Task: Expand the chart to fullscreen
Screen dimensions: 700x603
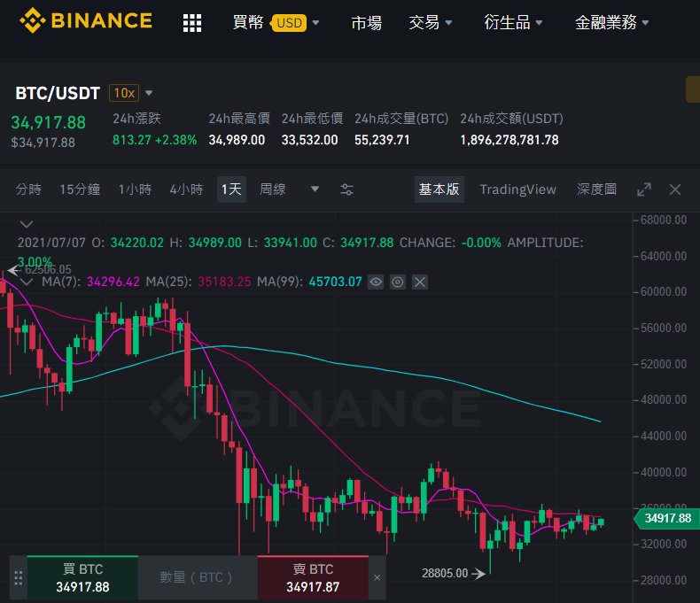Action: (x=644, y=189)
